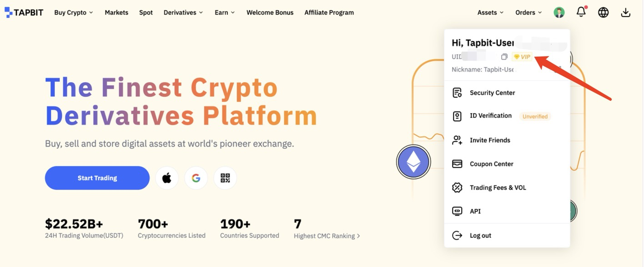Click the download app icon
Image resolution: width=644 pixels, height=267 pixels.
click(625, 13)
